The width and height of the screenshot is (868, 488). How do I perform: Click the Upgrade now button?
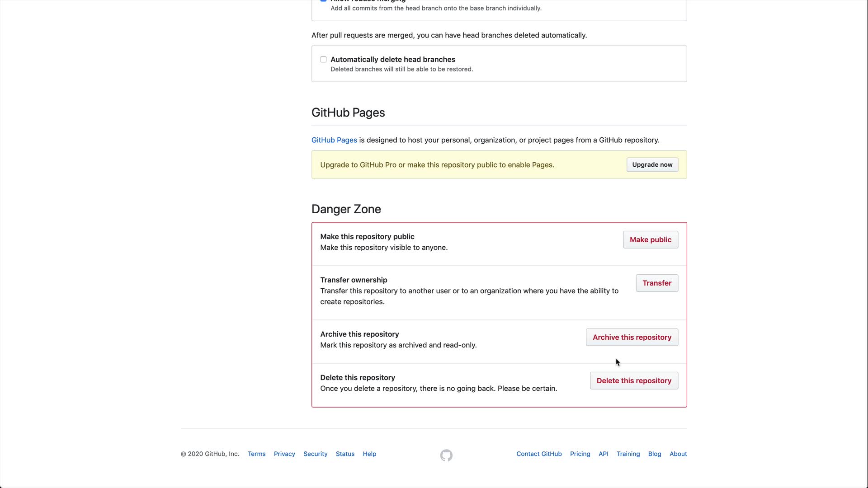[x=652, y=164]
